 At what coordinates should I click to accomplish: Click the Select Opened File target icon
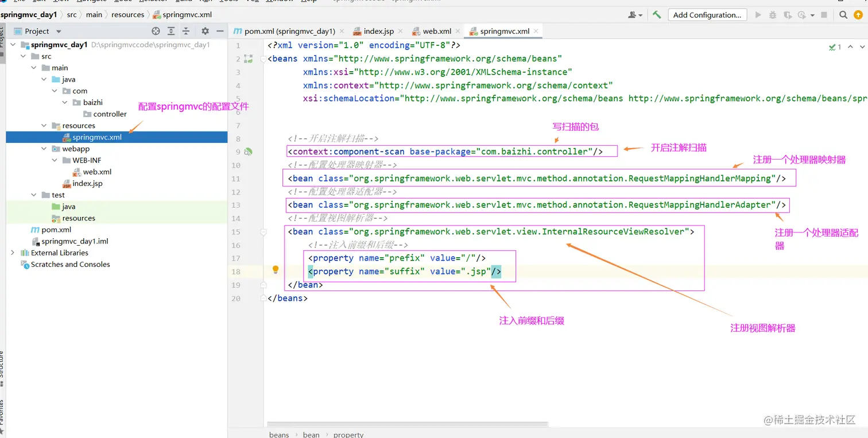(156, 31)
